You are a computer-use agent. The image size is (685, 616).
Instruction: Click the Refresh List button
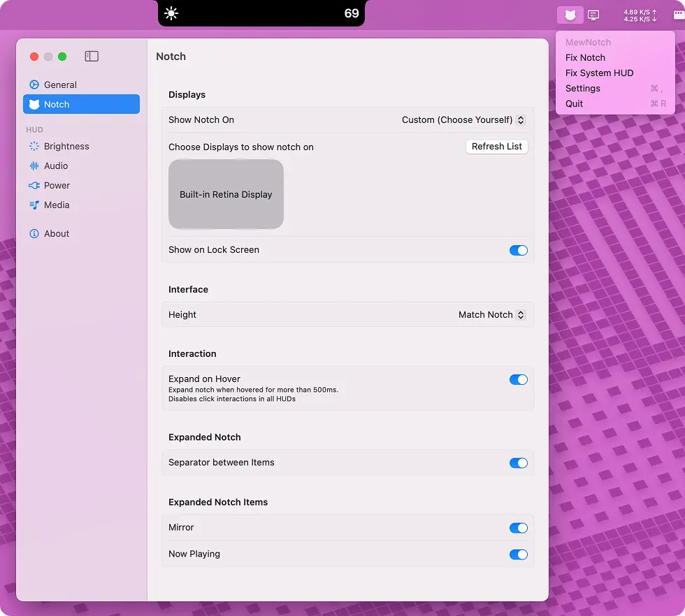pos(497,147)
